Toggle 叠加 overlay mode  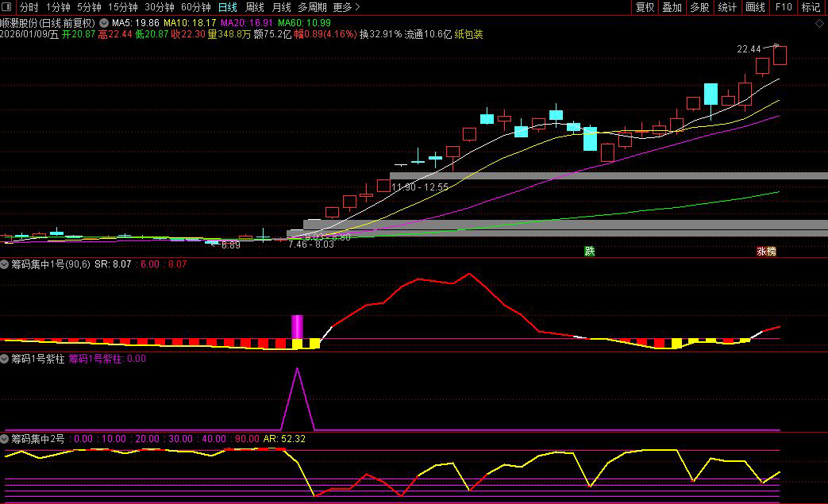tap(672, 7)
